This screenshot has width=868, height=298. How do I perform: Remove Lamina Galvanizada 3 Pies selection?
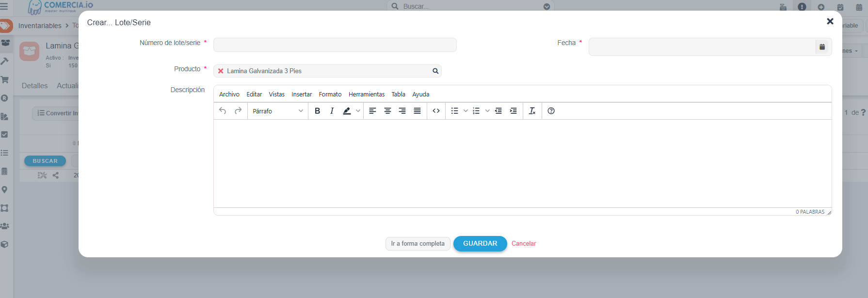coord(221,71)
